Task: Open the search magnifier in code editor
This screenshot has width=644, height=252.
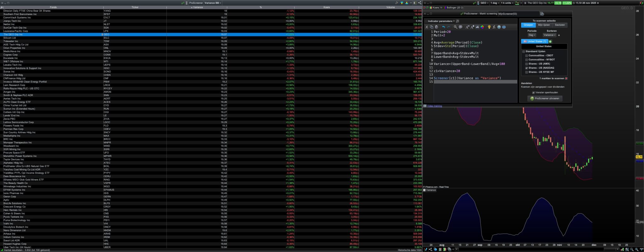Action: point(455,27)
